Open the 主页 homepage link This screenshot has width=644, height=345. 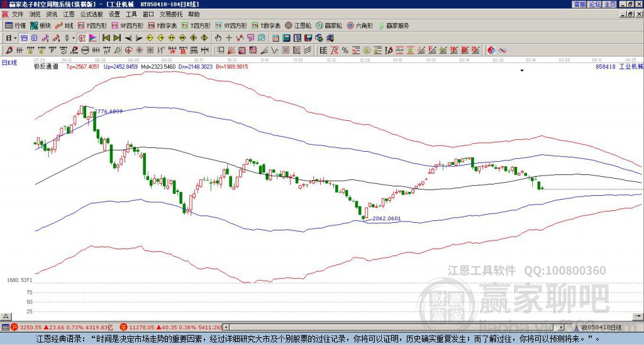pos(609,4)
